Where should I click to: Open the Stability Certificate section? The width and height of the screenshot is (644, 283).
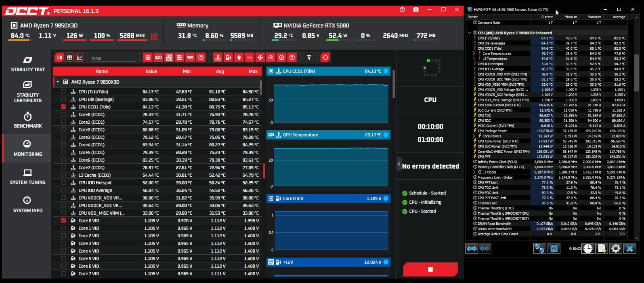click(27, 91)
